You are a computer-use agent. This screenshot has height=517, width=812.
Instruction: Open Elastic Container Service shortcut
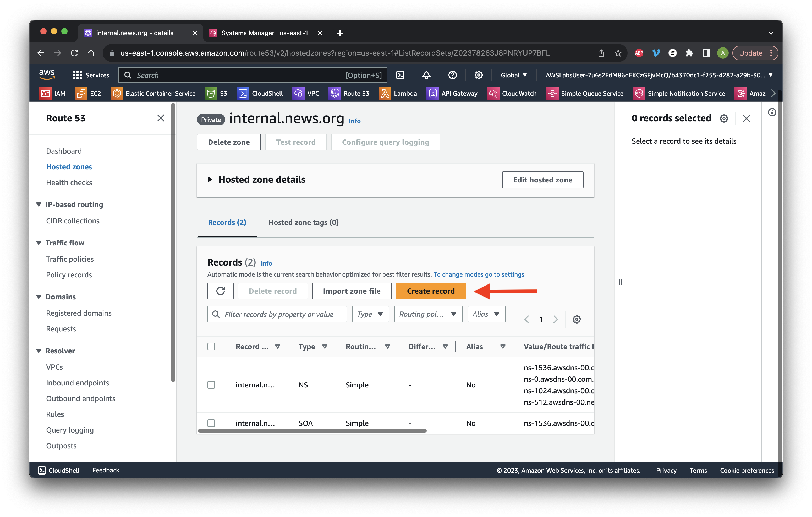153,94
